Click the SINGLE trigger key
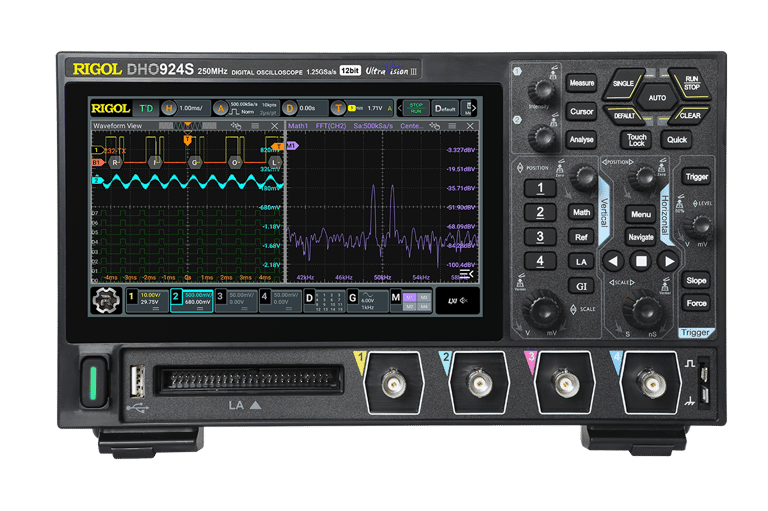Image resolution: width=768 pixels, height=511 pixels. [x=623, y=83]
